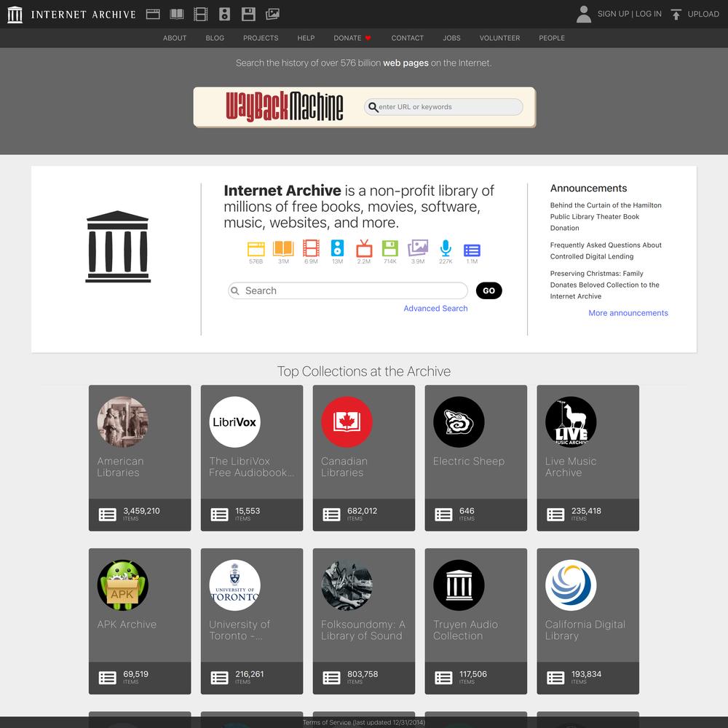Open the APK Archive android thumbnail

(x=123, y=585)
